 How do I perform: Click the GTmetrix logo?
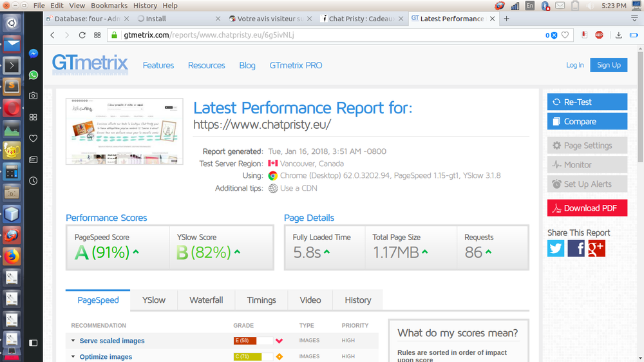point(90,64)
